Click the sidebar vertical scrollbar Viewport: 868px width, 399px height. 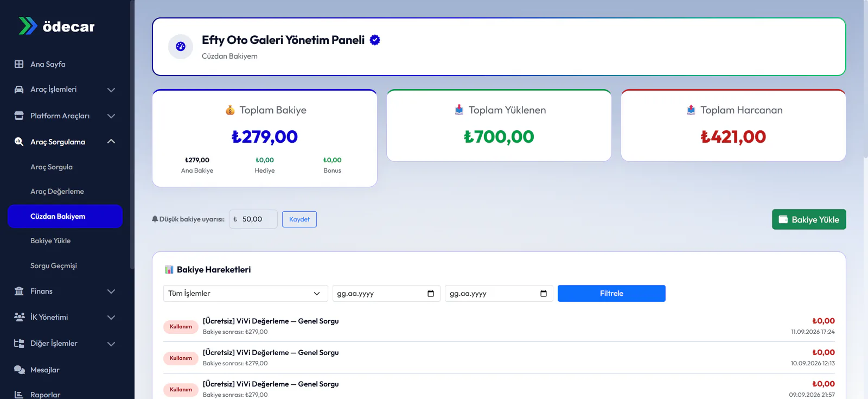tap(132, 135)
